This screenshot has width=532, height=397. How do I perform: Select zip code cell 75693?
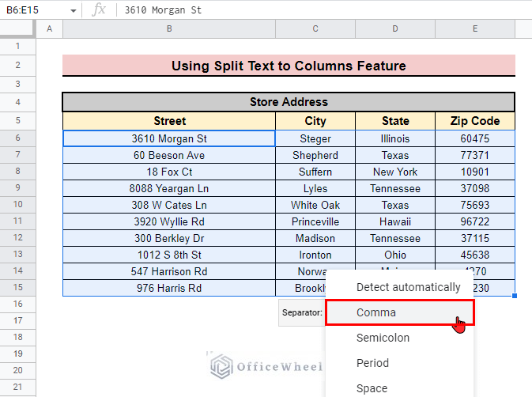click(475, 205)
